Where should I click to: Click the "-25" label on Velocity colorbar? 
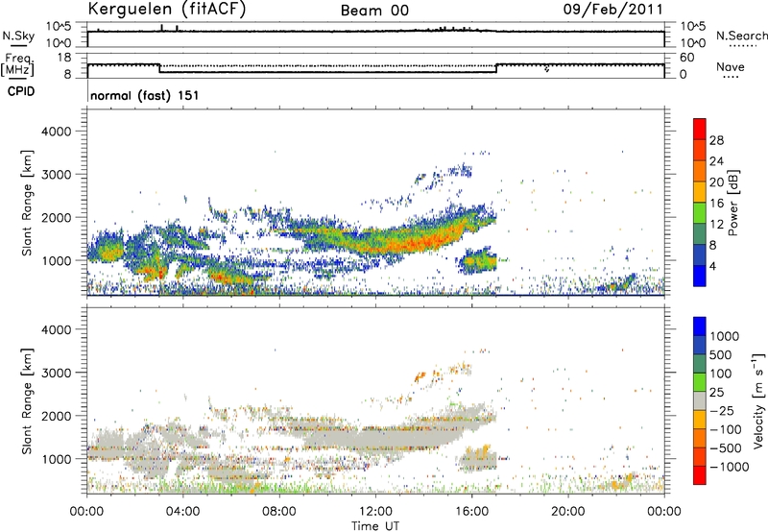tap(722, 411)
